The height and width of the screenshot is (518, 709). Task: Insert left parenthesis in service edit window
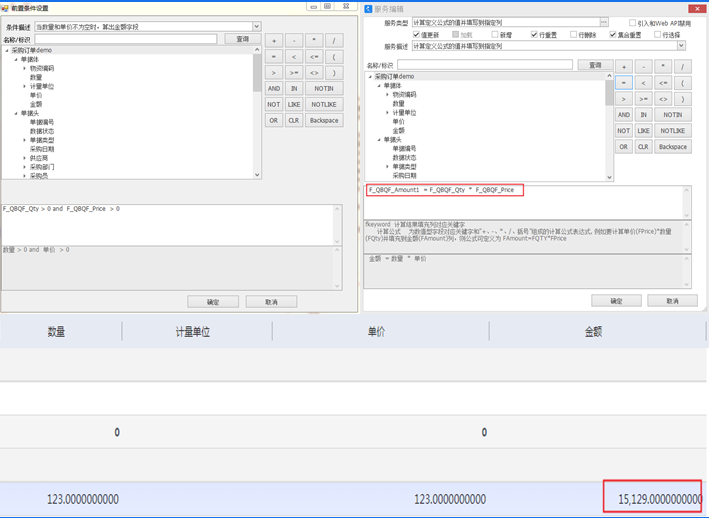click(x=683, y=83)
